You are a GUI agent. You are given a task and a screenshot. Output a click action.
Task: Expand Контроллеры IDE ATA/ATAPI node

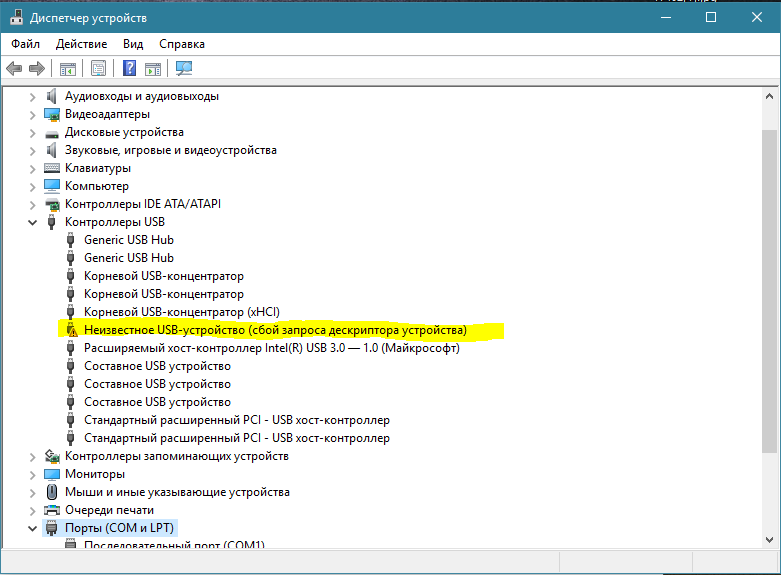tap(32, 205)
